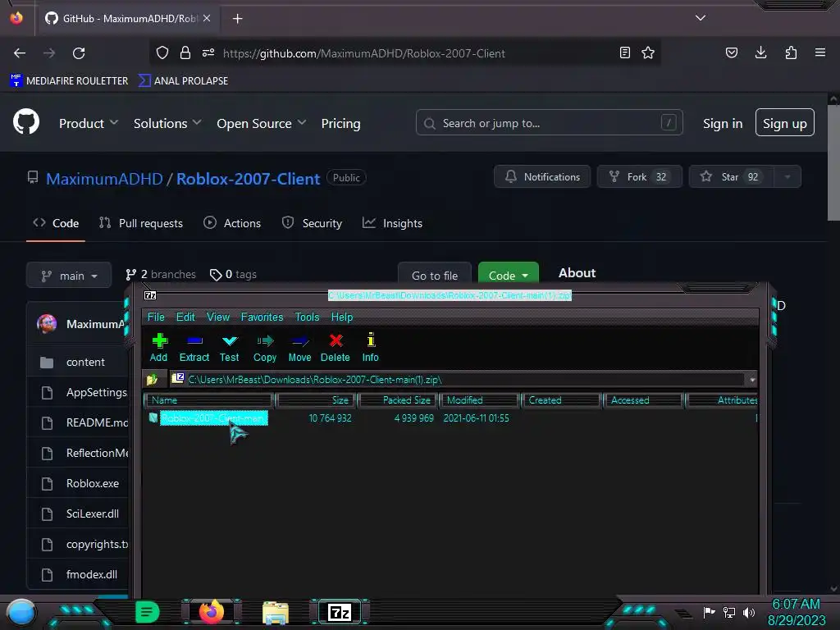Fork the repository button
This screenshot has height=630, width=840.
click(x=640, y=177)
